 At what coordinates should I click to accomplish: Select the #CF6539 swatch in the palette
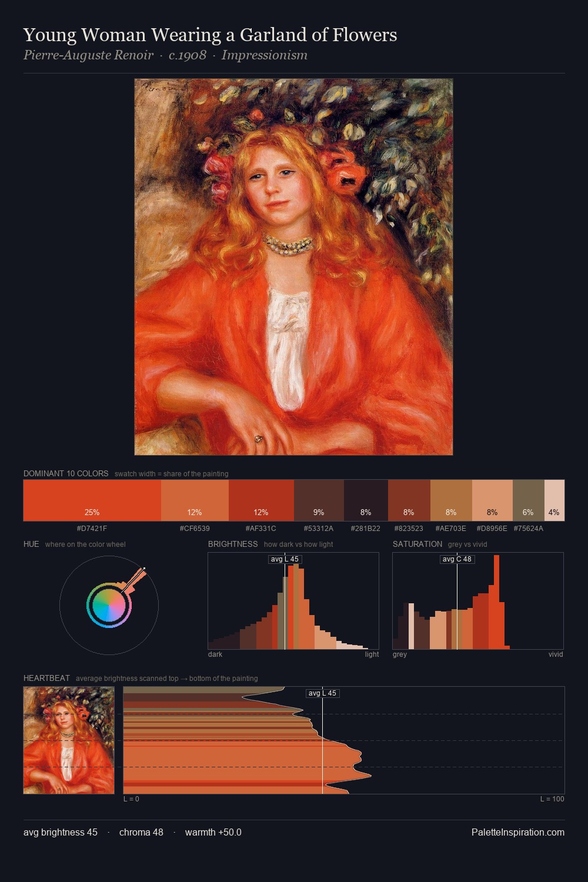coord(195,500)
